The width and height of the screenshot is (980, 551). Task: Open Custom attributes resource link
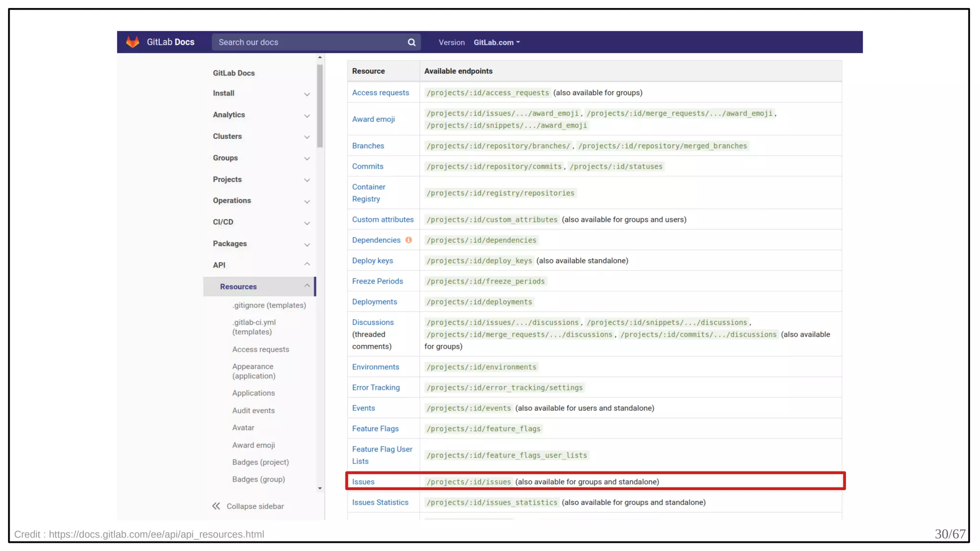[x=383, y=220]
